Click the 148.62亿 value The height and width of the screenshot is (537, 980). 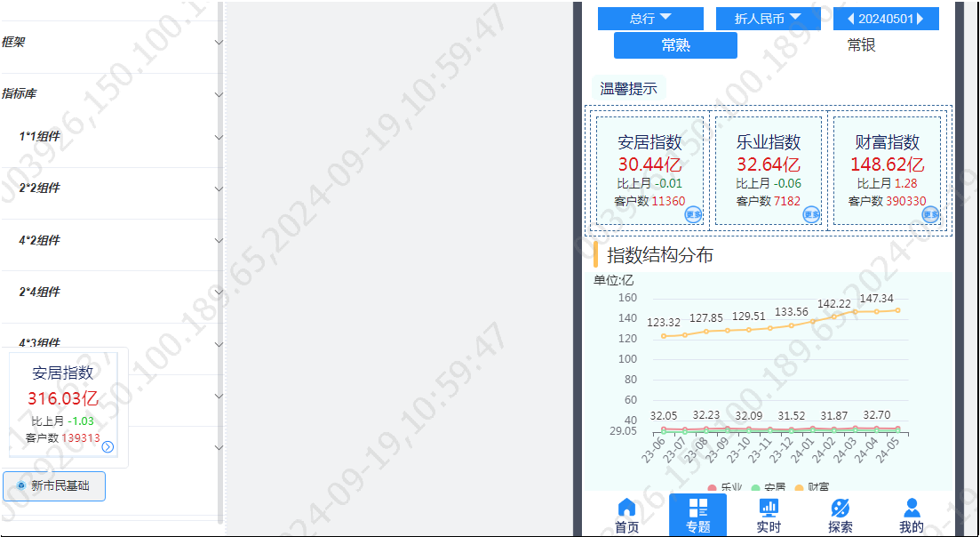pos(887,165)
